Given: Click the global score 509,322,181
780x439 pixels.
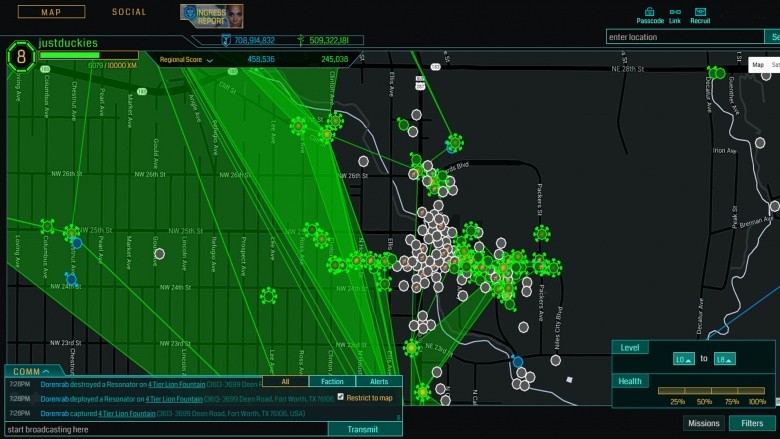Looking at the screenshot, I should (x=329, y=40).
